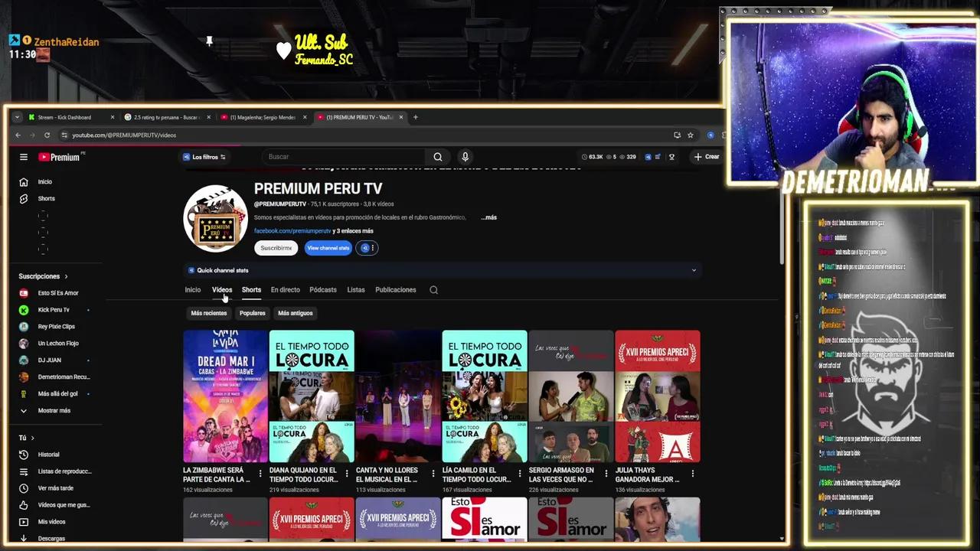Screen dimensions: 980x551
Task: Switch to the Videos channel tab
Action: pos(222,290)
